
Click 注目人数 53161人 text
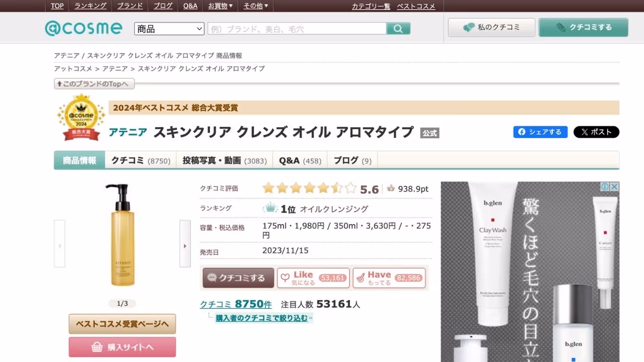(320, 304)
